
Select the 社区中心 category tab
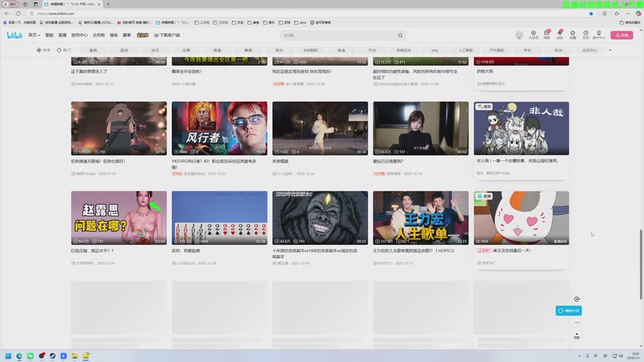(589, 50)
